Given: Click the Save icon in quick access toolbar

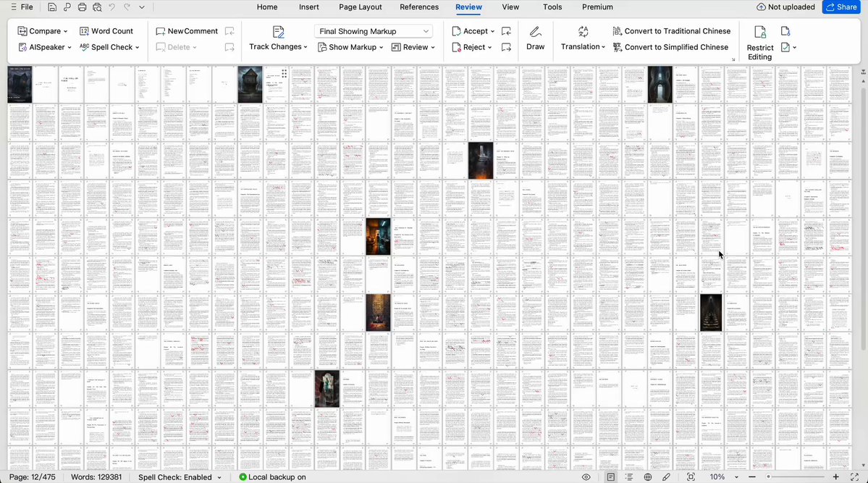Looking at the screenshot, I should click(52, 7).
